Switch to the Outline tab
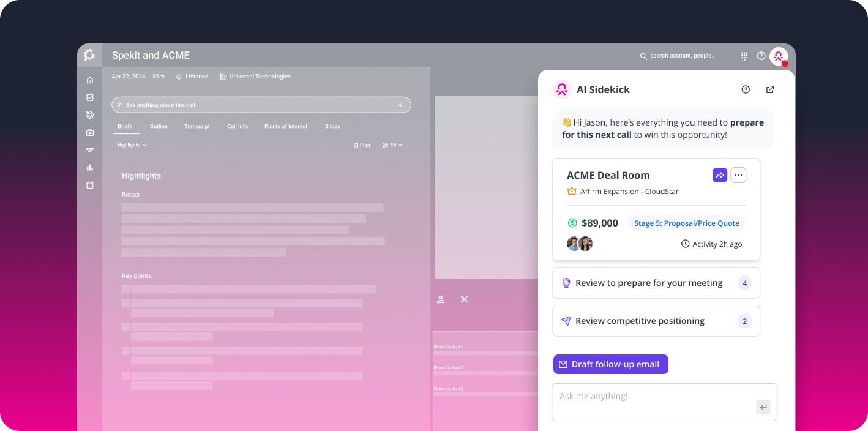The height and width of the screenshot is (431, 868). click(159, 126)
